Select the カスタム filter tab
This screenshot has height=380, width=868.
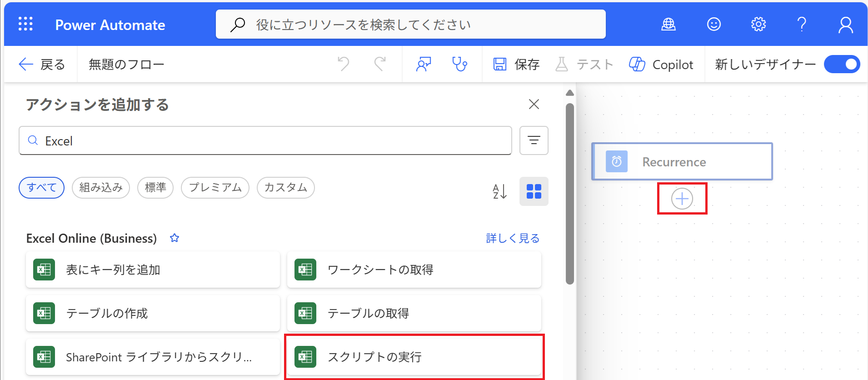click(286, 188)
